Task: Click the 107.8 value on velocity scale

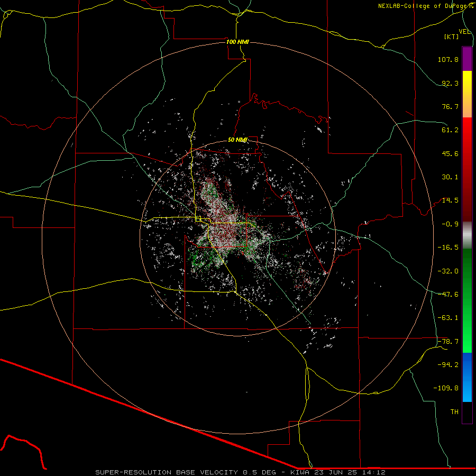Action: click(x=448, y=59)
